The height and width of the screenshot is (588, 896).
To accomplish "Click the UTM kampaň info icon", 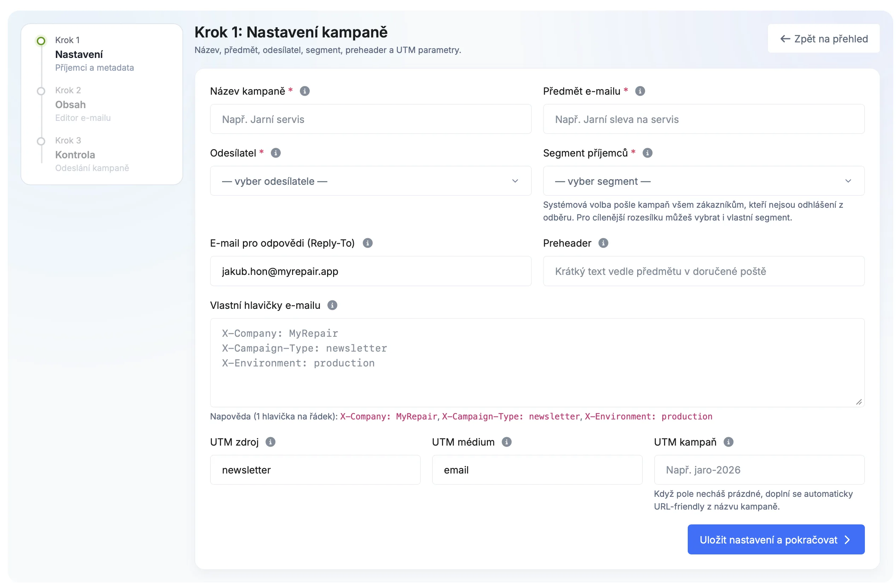I will pyautogui.click(x=728, y=442).
